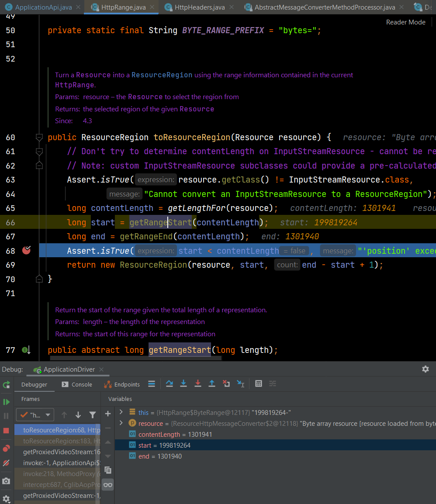Open View Breakpoints dialog
Image resolution: width=436 pixels, height=504 pixels.
pos(7,449)
